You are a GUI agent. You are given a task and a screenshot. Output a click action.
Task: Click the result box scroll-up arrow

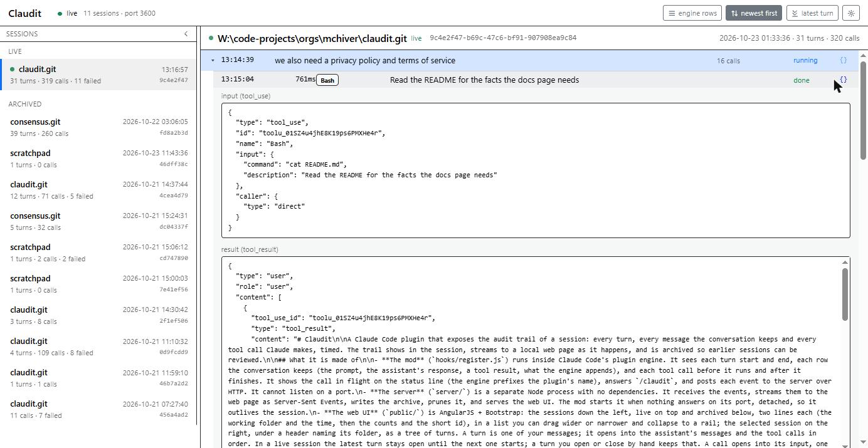(845, 263)
